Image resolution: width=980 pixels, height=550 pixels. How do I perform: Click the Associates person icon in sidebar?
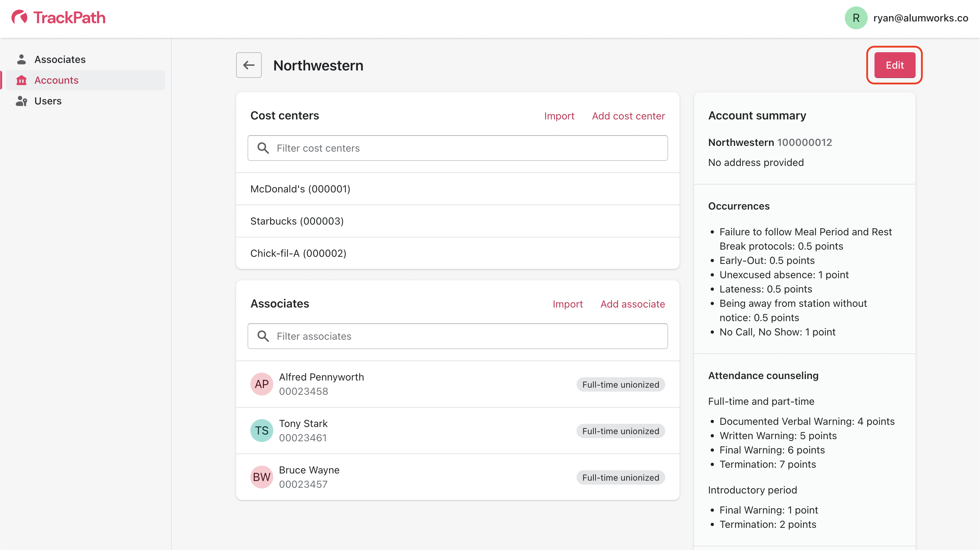pos(21,59)
